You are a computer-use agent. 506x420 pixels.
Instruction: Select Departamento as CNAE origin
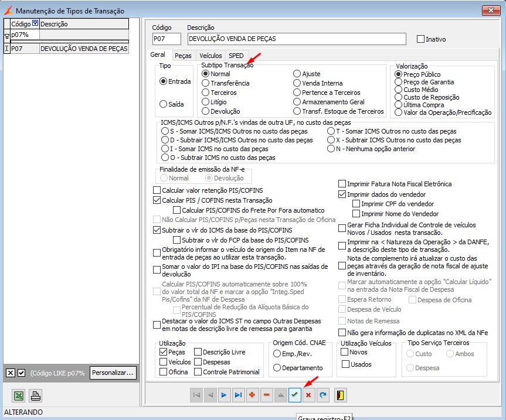click(x=277, y=368)
